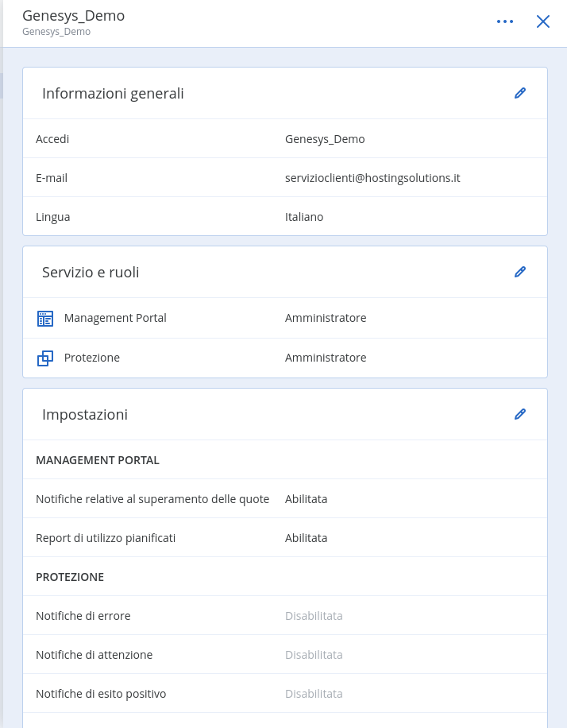Image resolution: width=567 pixels, height=728 pixels.
Task: Click Notifiche relative al superamento delle quote
Action: tap(152, 499)
